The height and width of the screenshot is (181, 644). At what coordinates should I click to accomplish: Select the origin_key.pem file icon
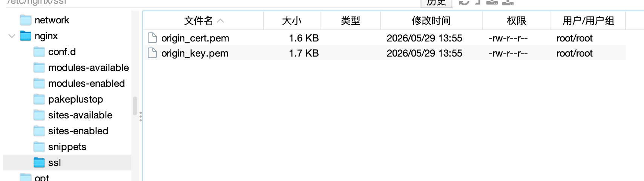(x=152, y=53)
